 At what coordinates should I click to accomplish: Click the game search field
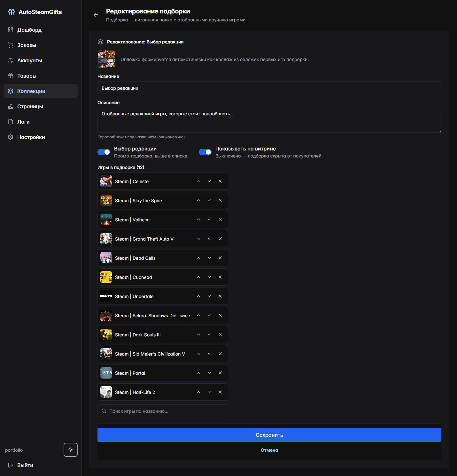point(163,411)
